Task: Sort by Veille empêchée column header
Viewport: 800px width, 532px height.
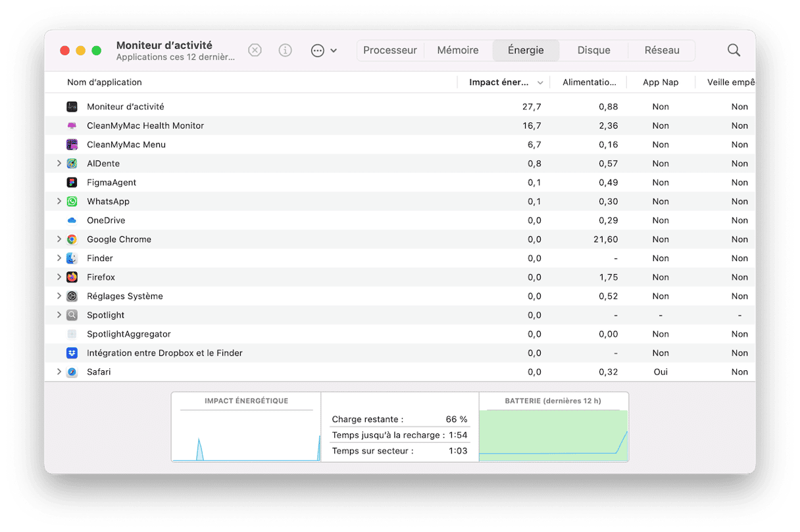Action: pyautogui.click(x=731, y=83)
